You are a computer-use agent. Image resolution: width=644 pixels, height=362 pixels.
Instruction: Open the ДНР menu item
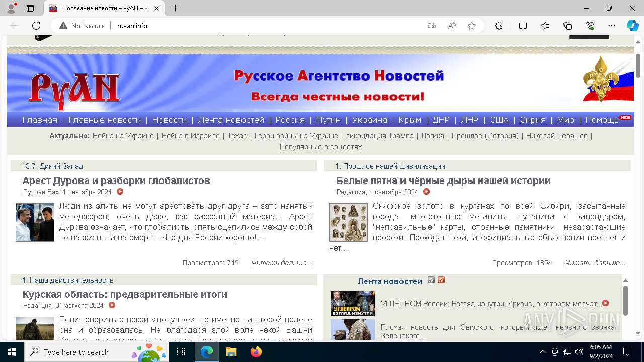pos(441,120)
